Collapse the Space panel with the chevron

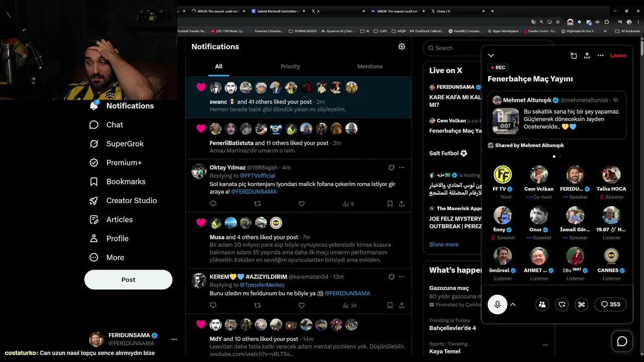[x=491, y=55]
